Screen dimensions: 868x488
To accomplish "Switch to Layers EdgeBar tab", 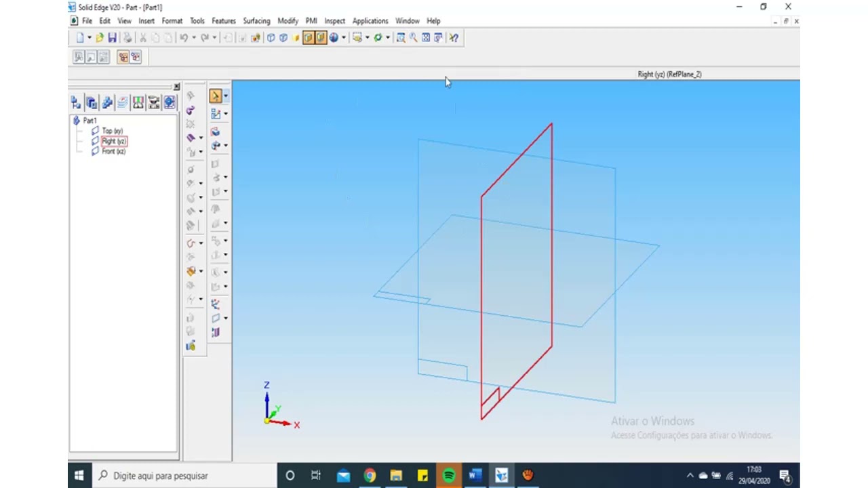I will 123,103.
